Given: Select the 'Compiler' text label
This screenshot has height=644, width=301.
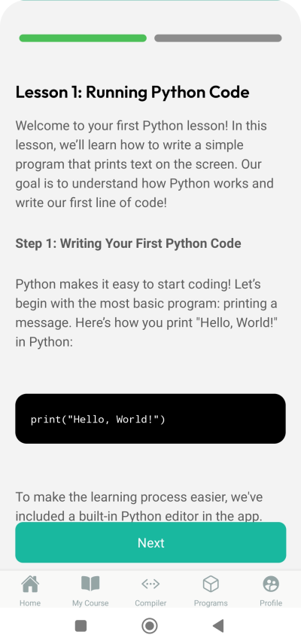Looking at the screenshot, I should tap(150, 603).
